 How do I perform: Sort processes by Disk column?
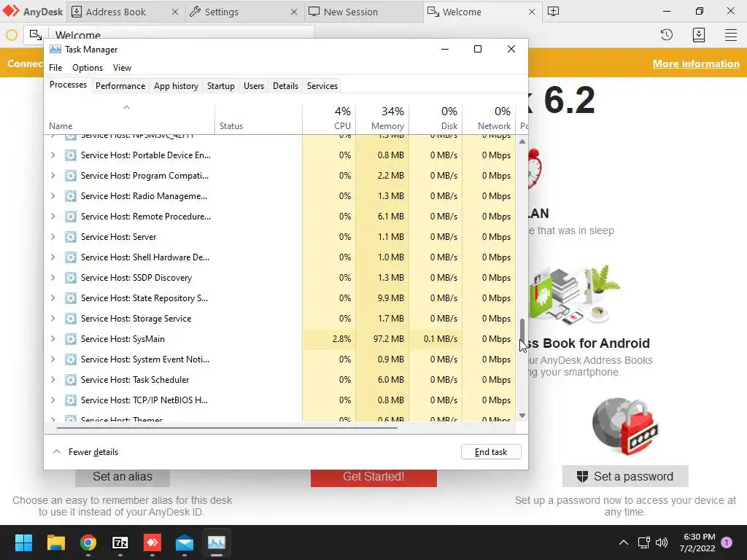[436, 118]
